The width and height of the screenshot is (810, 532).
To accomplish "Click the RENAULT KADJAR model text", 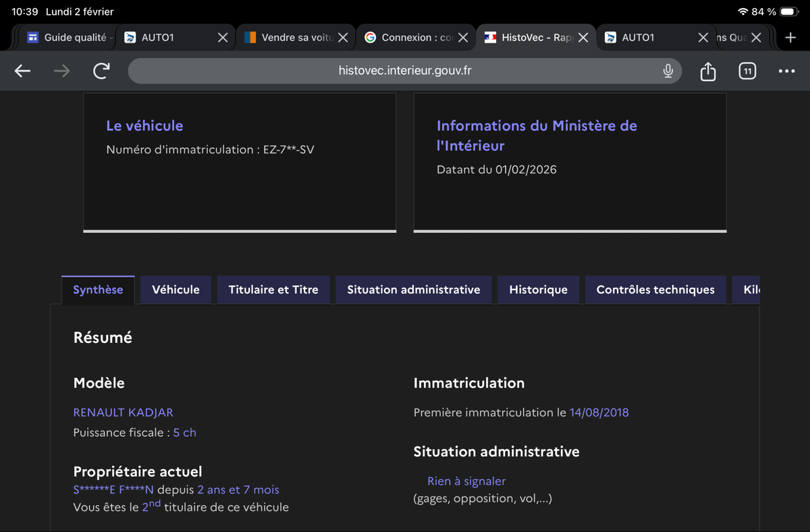I will [x=123, y=413].
